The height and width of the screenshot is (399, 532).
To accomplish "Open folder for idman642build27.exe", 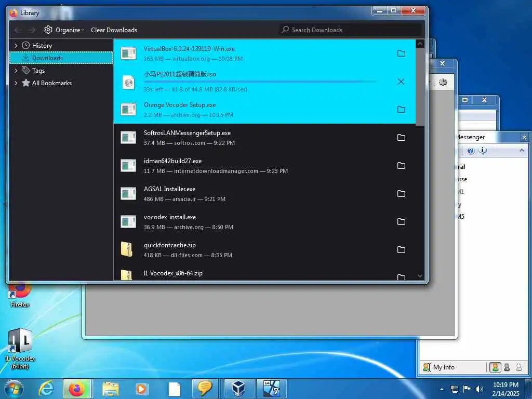I will click(401, 166).
